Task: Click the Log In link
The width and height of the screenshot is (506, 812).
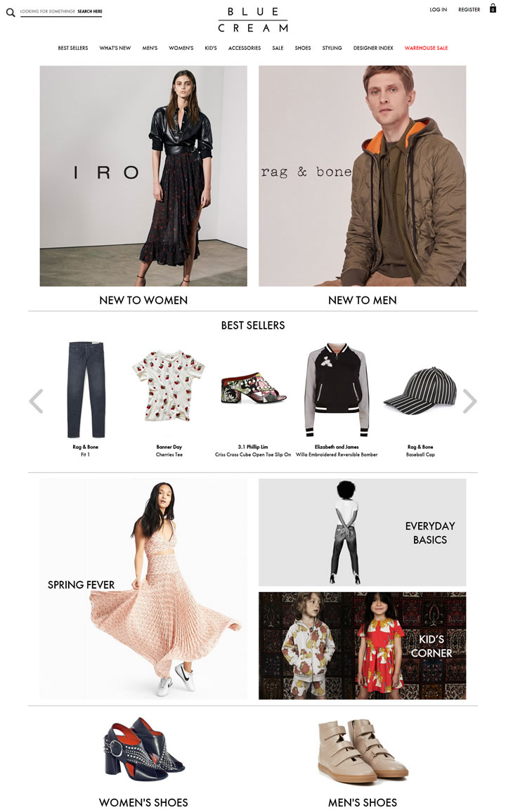Action: click(x=438, y=10)
